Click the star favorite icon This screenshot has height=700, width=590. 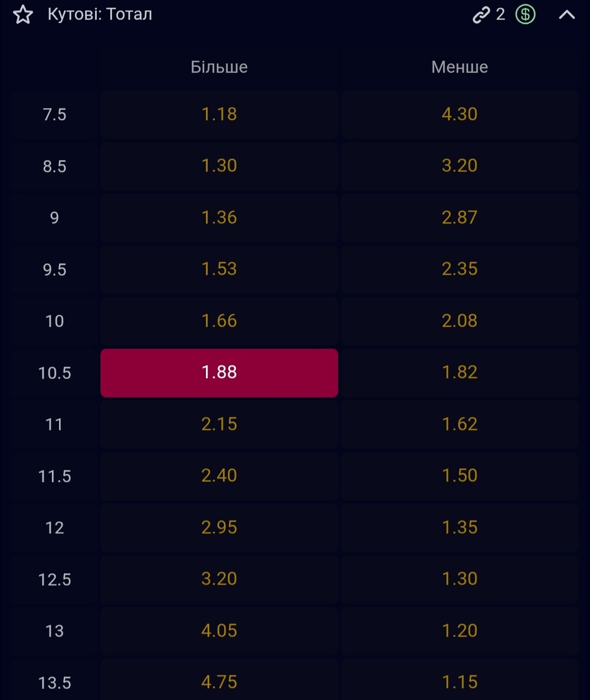pos(23,14)
